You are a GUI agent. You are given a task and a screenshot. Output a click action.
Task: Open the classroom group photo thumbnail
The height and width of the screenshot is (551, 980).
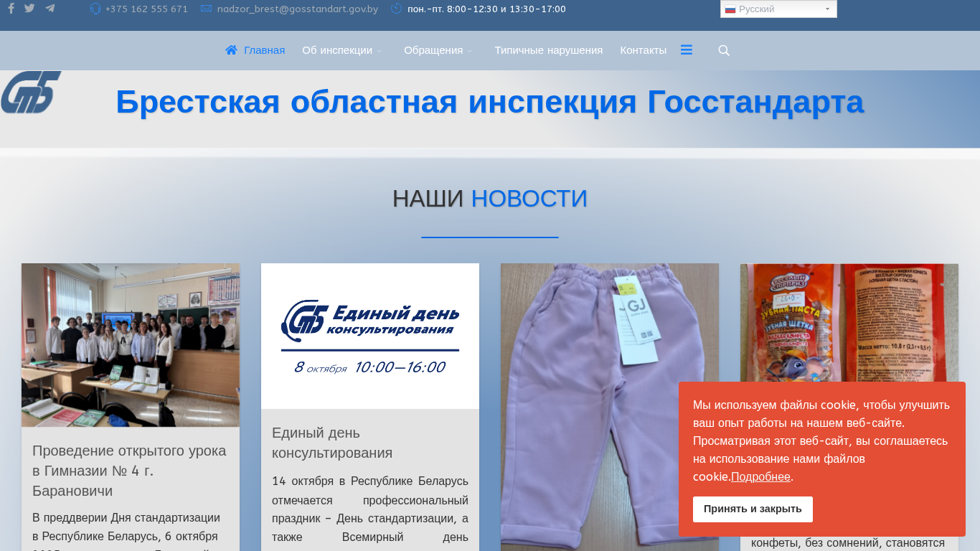point(131,345)
